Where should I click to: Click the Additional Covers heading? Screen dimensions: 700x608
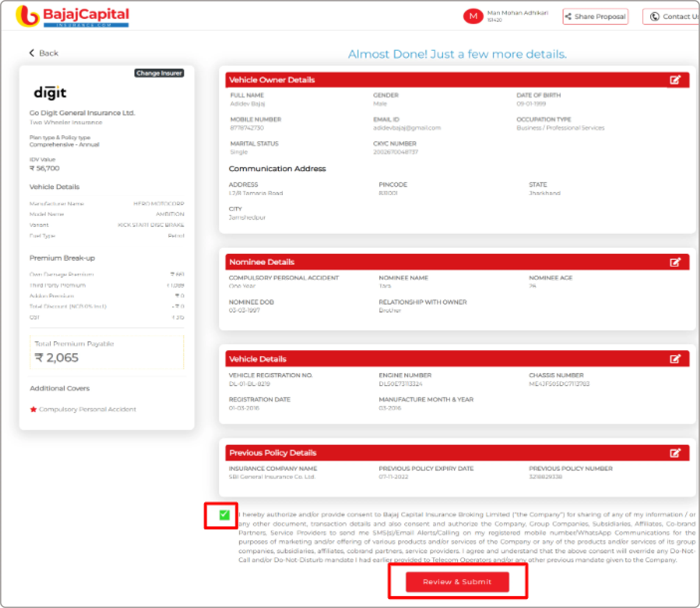(x=60, y=388)
